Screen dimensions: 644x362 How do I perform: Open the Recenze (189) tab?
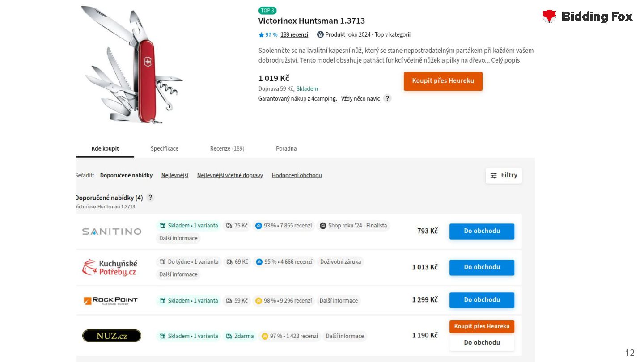click(227, 149)
